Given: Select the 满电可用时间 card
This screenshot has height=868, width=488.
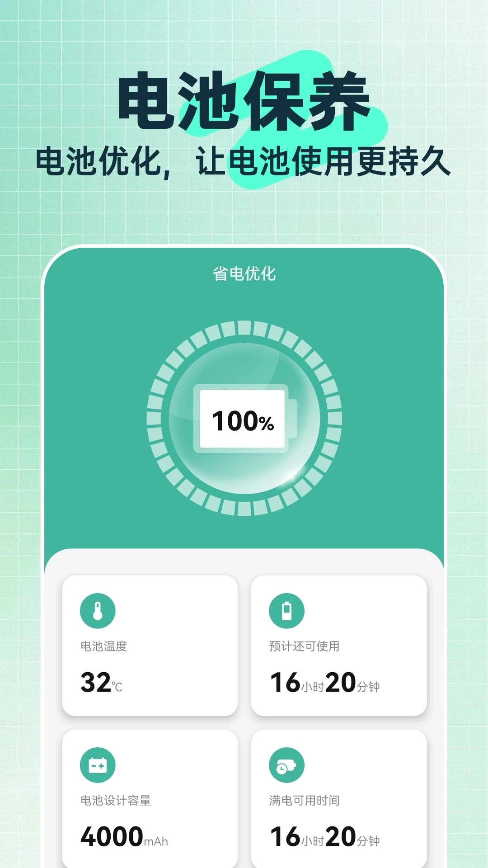Looking at the screenshot, I should 338,798.
